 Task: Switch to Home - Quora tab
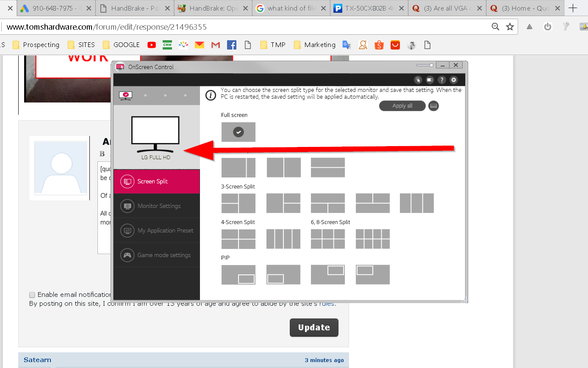(525, 8)
